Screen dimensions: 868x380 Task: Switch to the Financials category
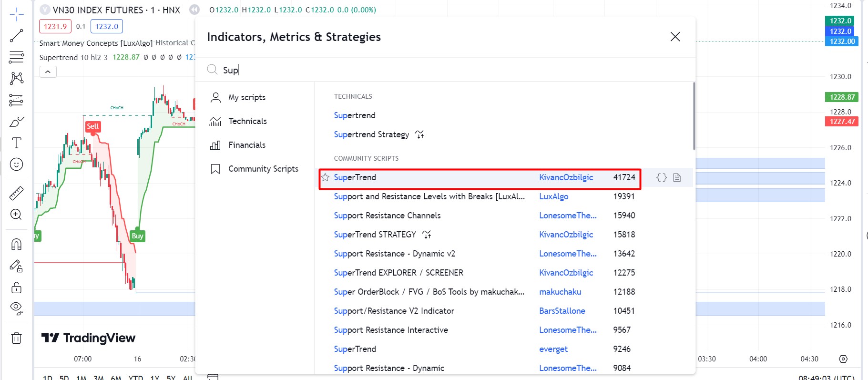pos(246,145)
